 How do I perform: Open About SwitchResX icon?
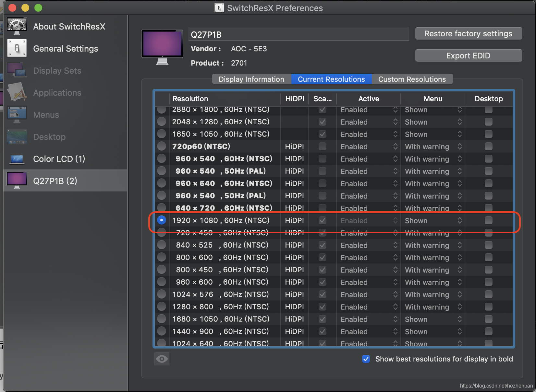pos(17,26)
